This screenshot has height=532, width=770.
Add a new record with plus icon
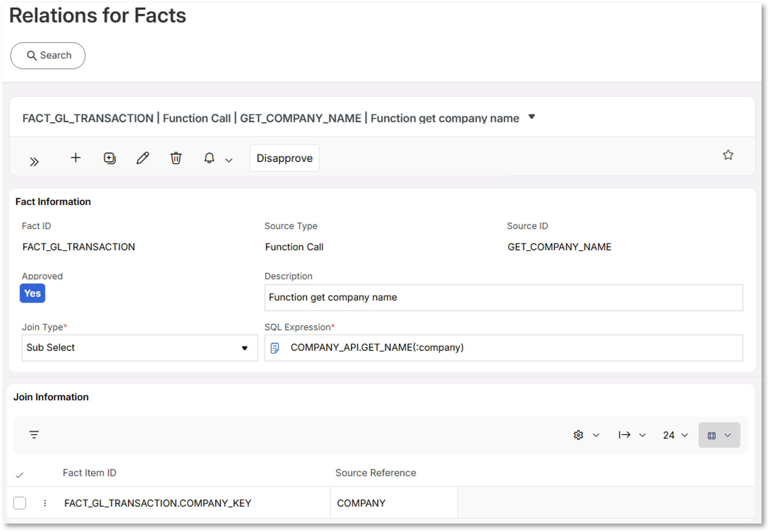(76, 158)
